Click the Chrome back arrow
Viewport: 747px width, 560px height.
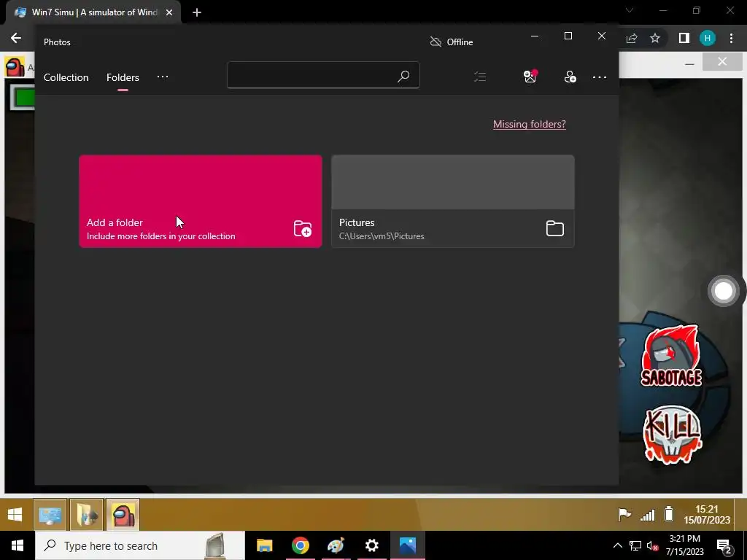click(16, 38)
